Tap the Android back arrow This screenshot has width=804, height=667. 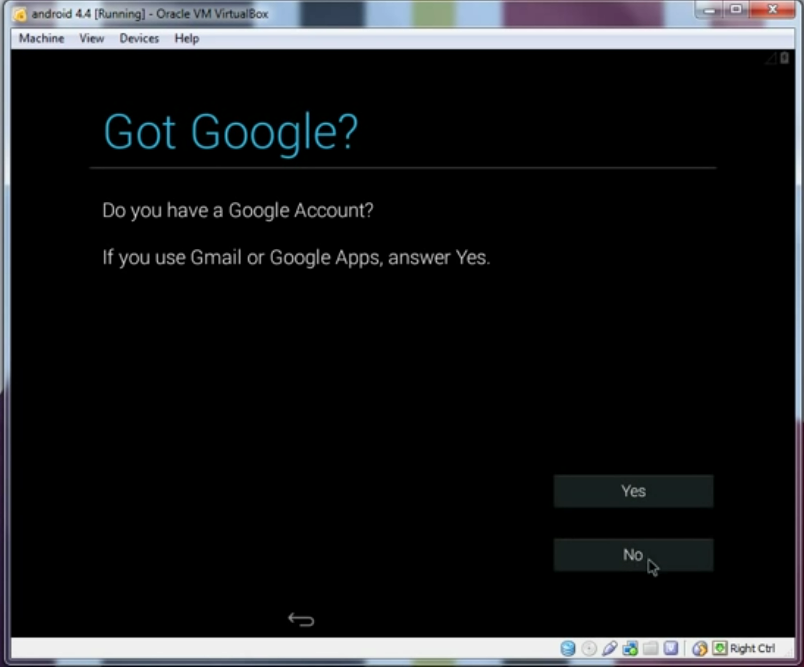(302, 620)
